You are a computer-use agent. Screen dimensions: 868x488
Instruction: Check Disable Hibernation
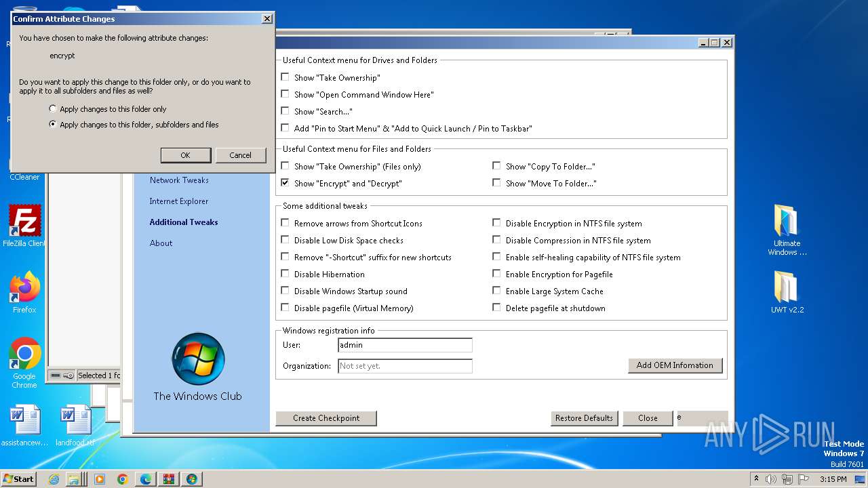(x=285, y=274)
